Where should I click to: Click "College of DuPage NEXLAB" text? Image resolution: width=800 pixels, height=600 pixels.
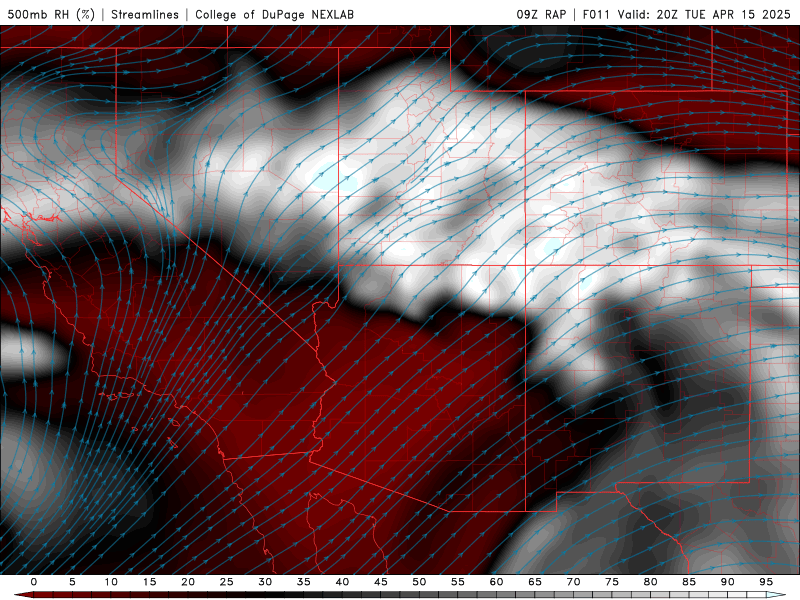(274, 14)
